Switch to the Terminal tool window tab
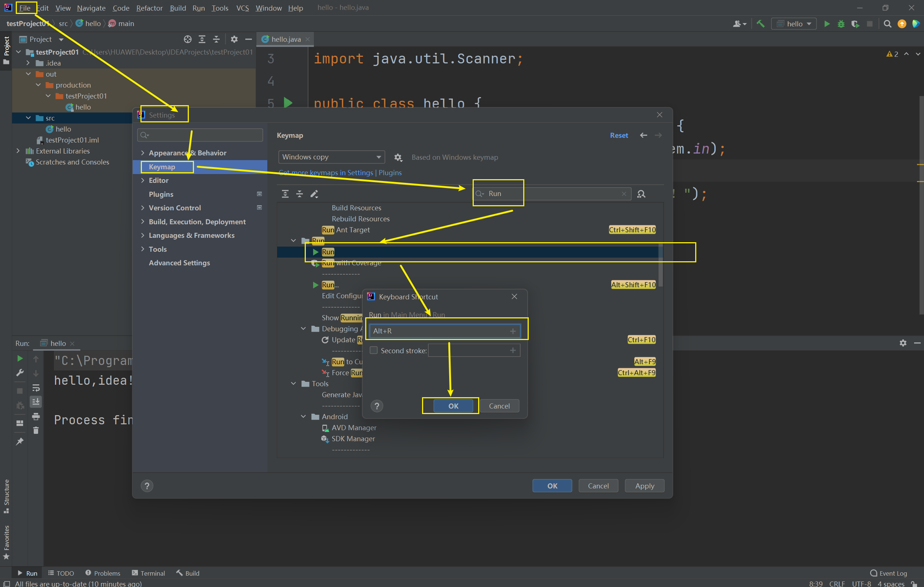 [x=148, y=573]
